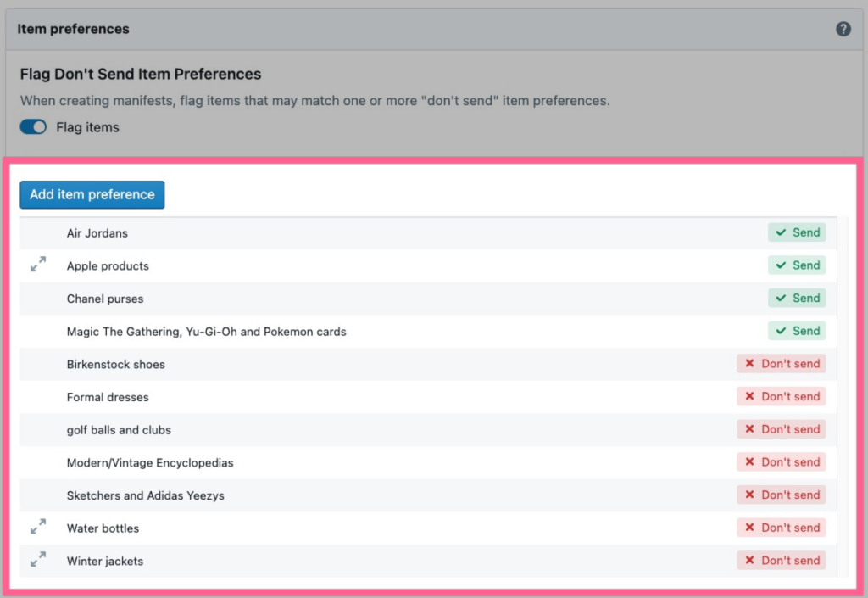Click the 'When creating manifests' description text
This screenshot has width=868, height=598.
[x=315, y=101]
